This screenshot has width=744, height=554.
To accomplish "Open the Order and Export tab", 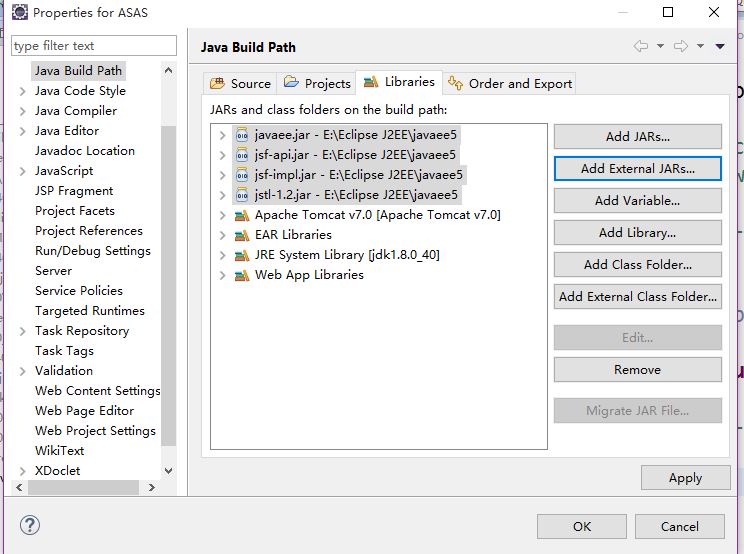I will (510, 83).
